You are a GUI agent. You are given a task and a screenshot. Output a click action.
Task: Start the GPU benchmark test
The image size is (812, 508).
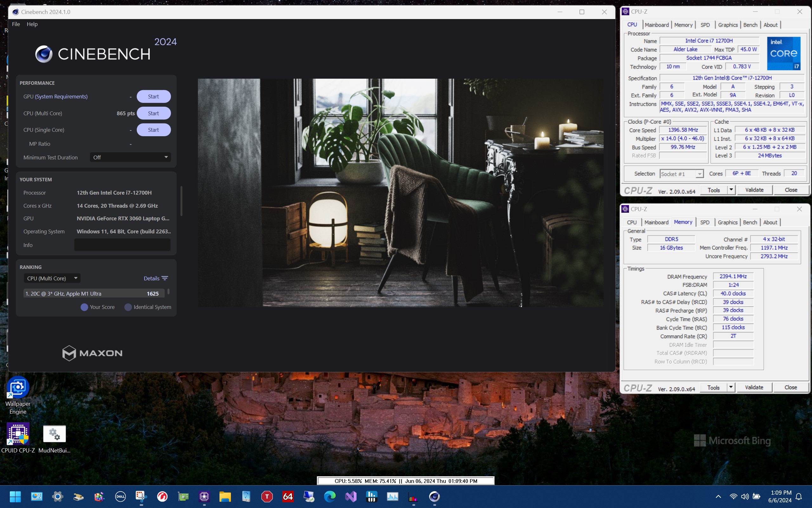(153, 97)
